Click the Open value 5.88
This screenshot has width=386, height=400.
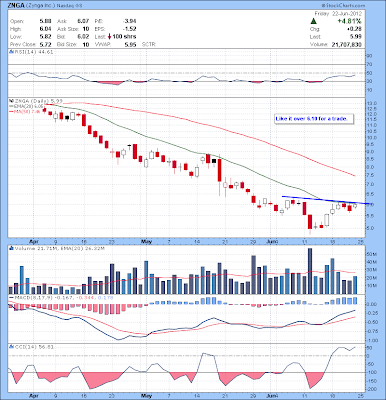[45, 21]
